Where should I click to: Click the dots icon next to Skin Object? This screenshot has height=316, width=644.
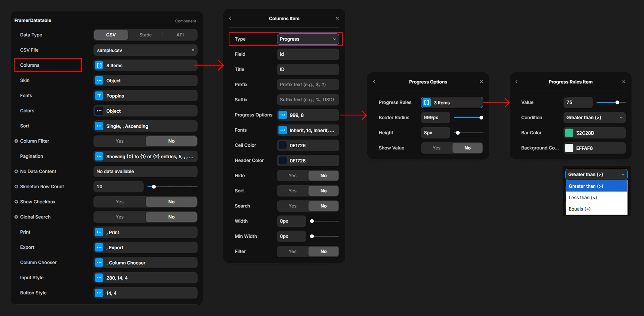99,81
